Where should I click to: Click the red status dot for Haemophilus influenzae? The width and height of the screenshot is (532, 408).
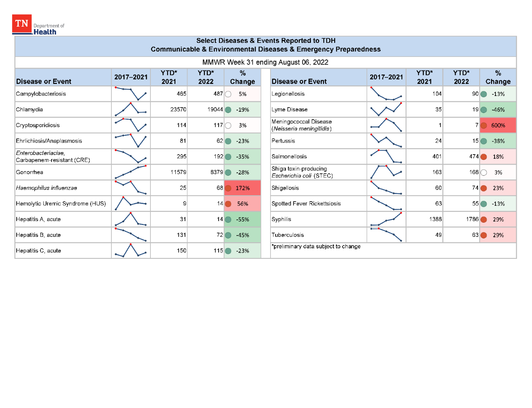click(228, 188)
